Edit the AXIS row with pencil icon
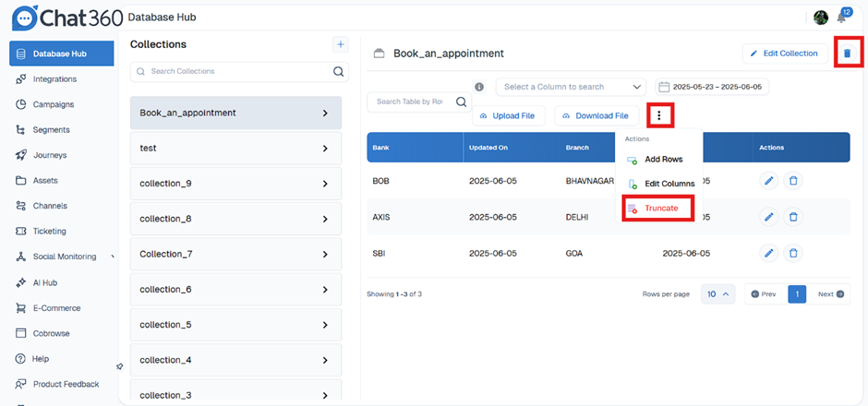 click(x=768, y=217)
